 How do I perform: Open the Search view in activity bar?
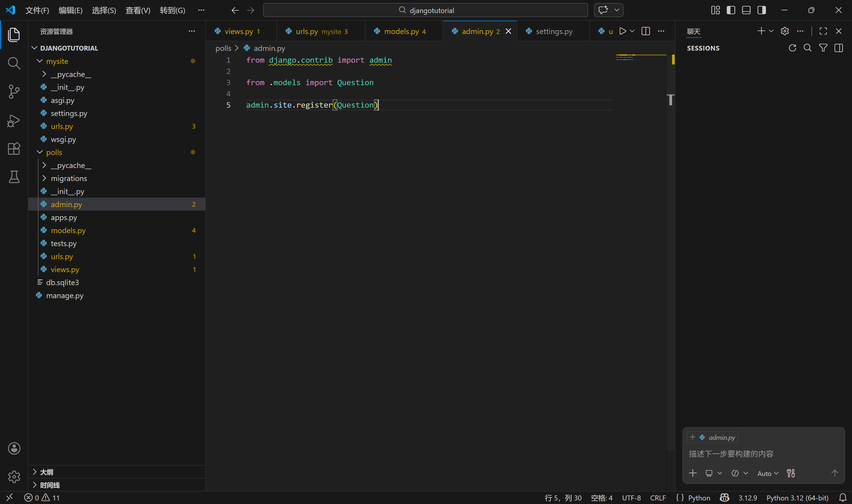point(14,63)
